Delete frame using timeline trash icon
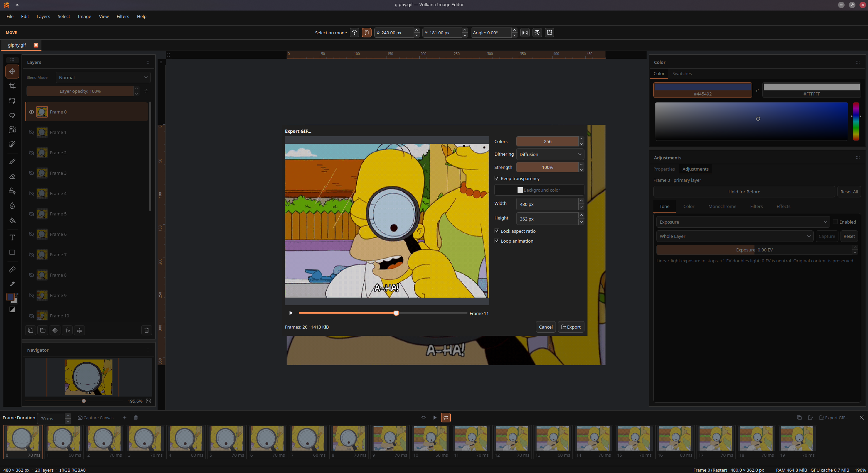868x473 pixels. coord(136,418)
